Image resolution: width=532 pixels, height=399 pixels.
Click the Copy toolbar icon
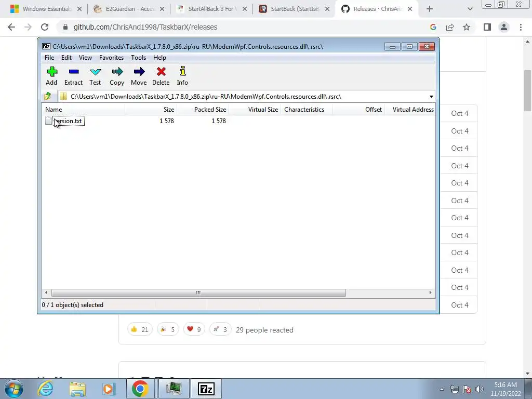coord(117,76)
